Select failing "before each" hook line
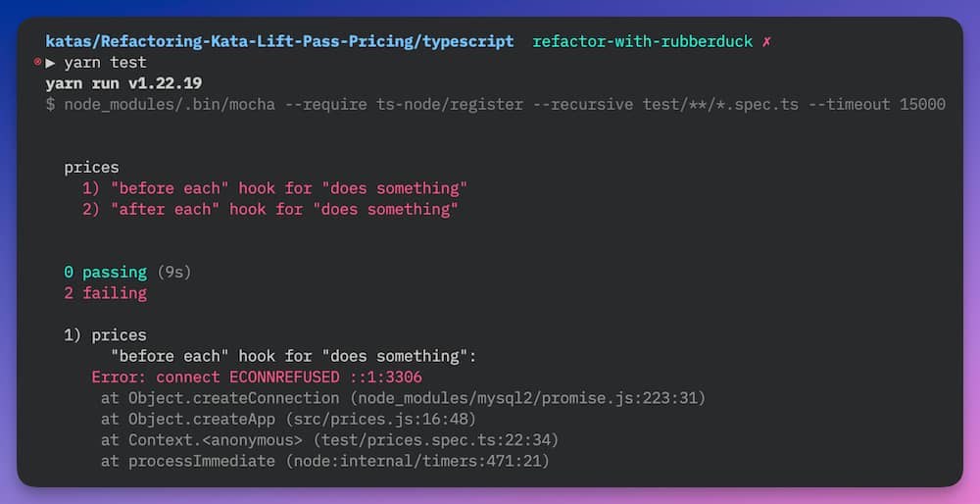 click(x=274, y=188)
